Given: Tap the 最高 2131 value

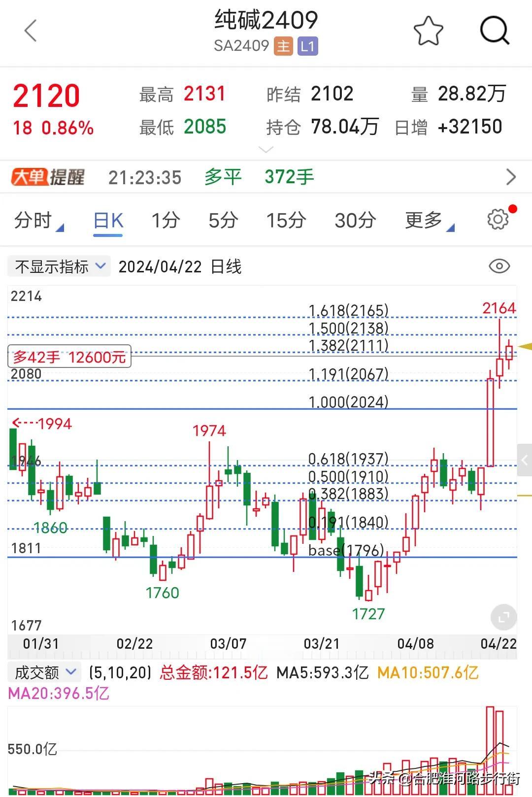Looking at the screenshot, I should 204,94.
